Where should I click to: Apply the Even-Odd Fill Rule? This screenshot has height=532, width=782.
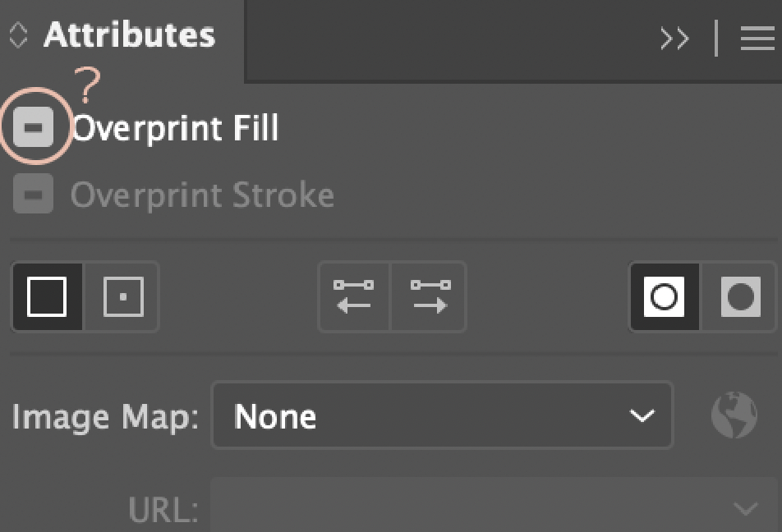(x=739, y=297)
